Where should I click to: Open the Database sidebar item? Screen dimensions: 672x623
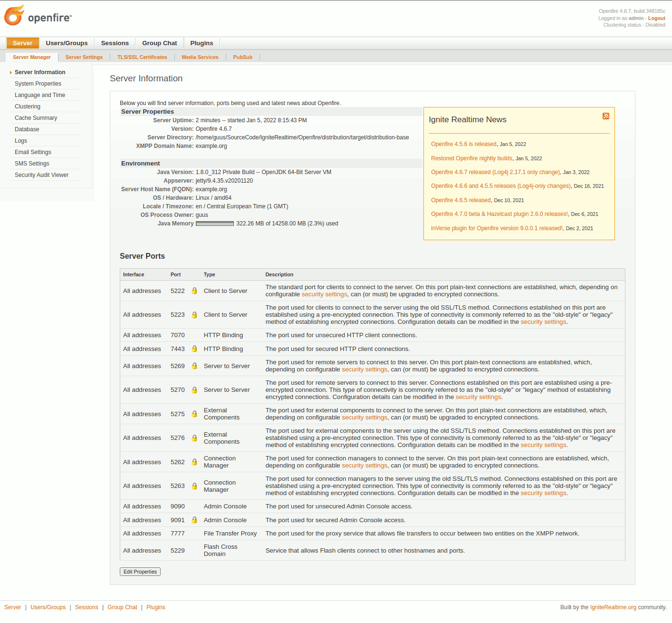click(27, 129)
